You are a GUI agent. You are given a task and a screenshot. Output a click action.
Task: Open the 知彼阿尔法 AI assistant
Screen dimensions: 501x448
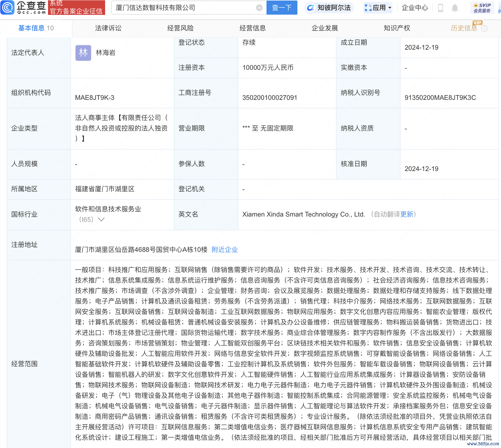329,8
